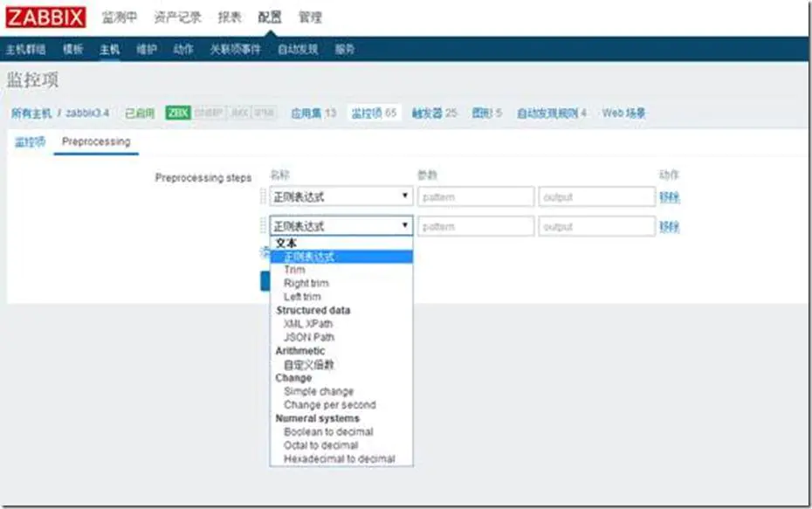Select JSON Path from the open dropdown

(x=310, y=337)
